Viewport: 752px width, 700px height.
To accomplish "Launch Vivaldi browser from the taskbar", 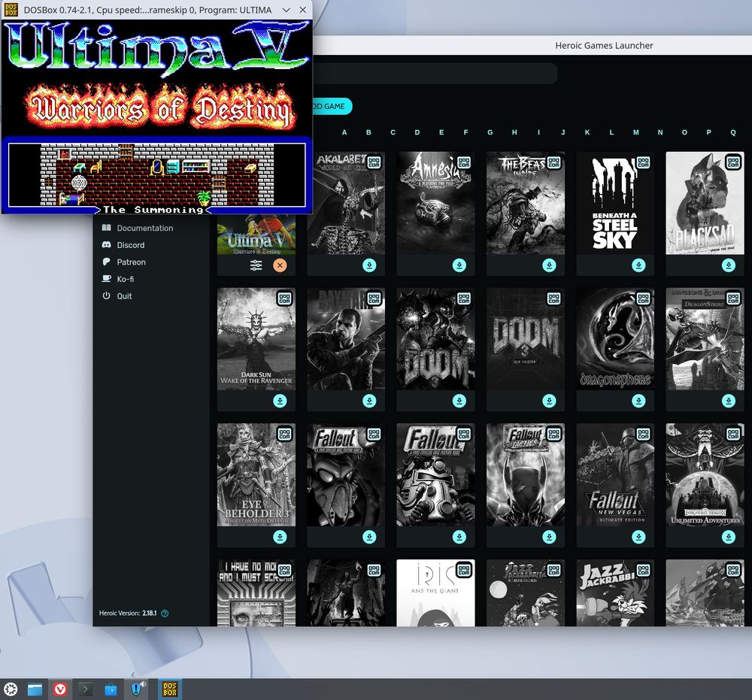I will [59, 689].
